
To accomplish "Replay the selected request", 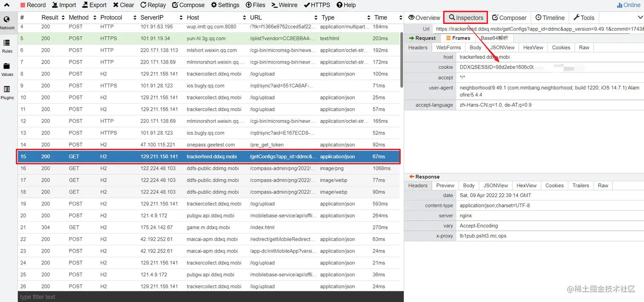I will click(x=153, y=5).
